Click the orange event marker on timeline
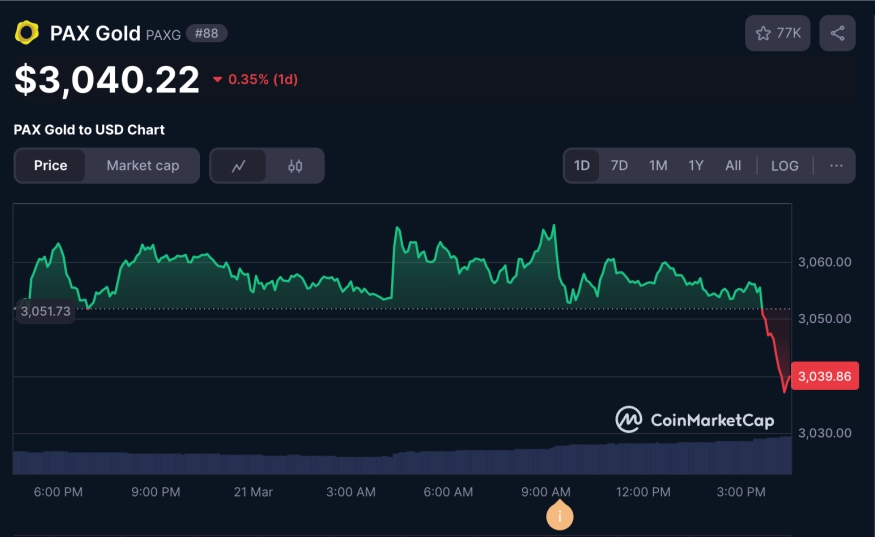The height and width of the screenshot is (537, 875). (x=560, y=516)
